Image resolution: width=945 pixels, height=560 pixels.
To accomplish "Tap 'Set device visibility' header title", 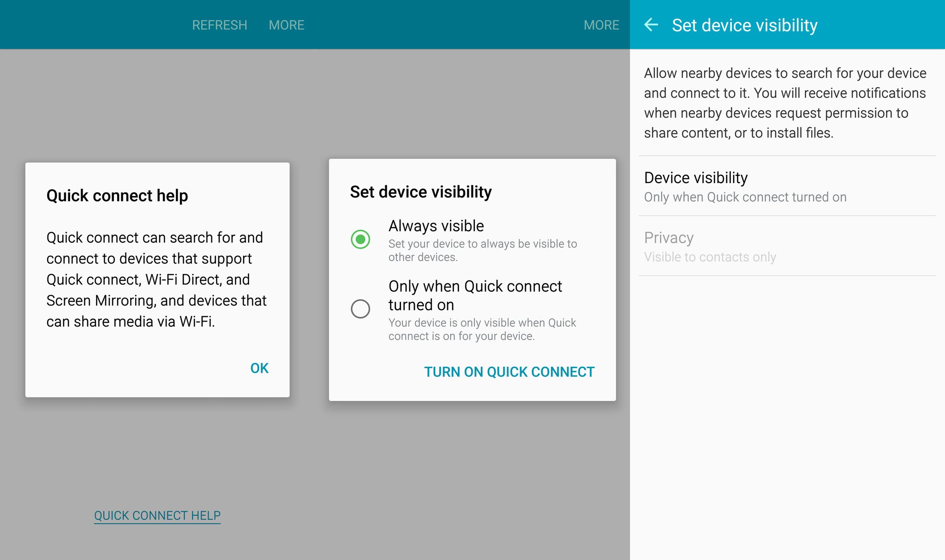I will [x=744, y=25].
